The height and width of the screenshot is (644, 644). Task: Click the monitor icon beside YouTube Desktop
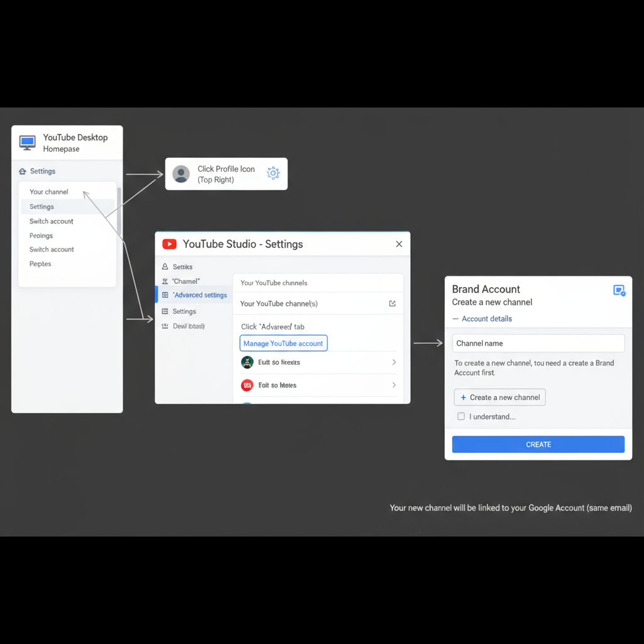28,143
